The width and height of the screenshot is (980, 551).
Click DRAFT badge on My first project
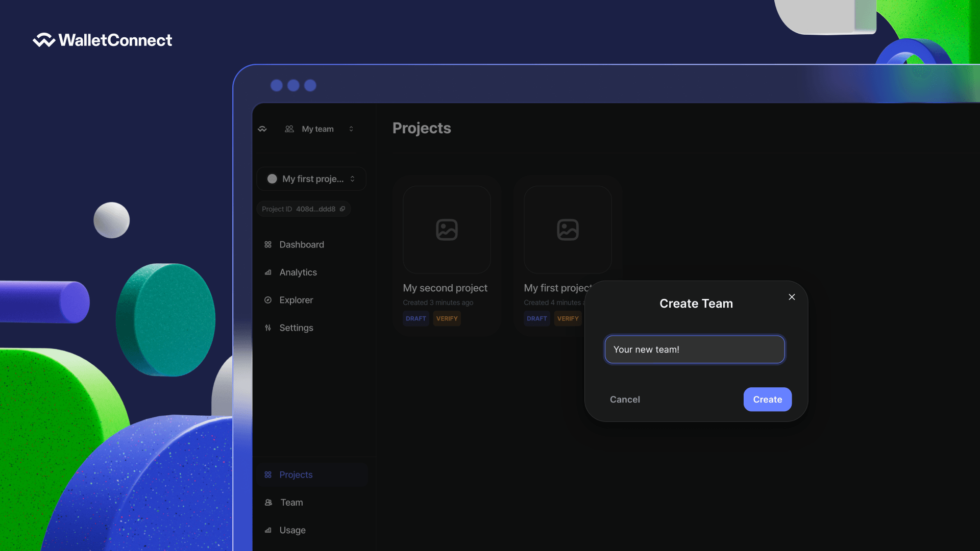pos(536,318)
